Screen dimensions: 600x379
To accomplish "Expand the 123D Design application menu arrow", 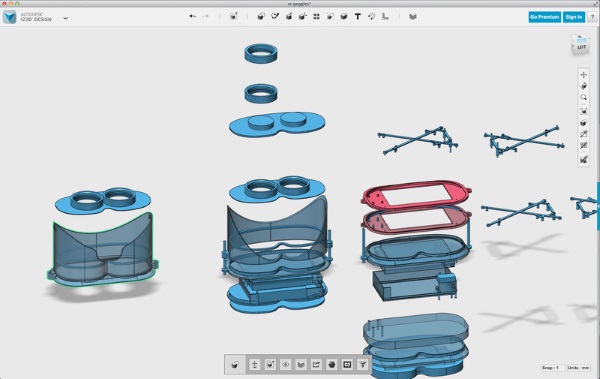I will coord(66,18).
